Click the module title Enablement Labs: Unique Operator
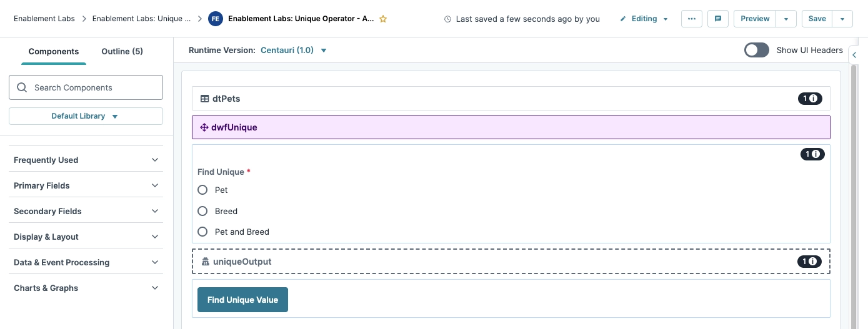868x329 pixels. pos(301,19)
